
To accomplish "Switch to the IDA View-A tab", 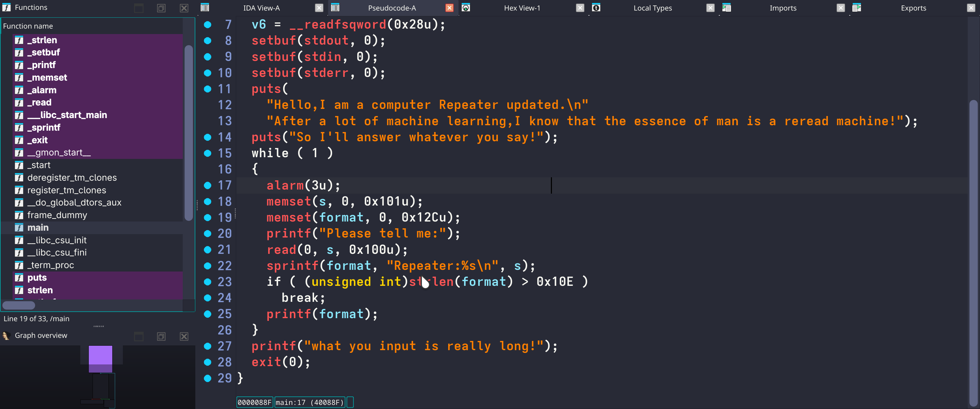I will (x=261, y=8).
